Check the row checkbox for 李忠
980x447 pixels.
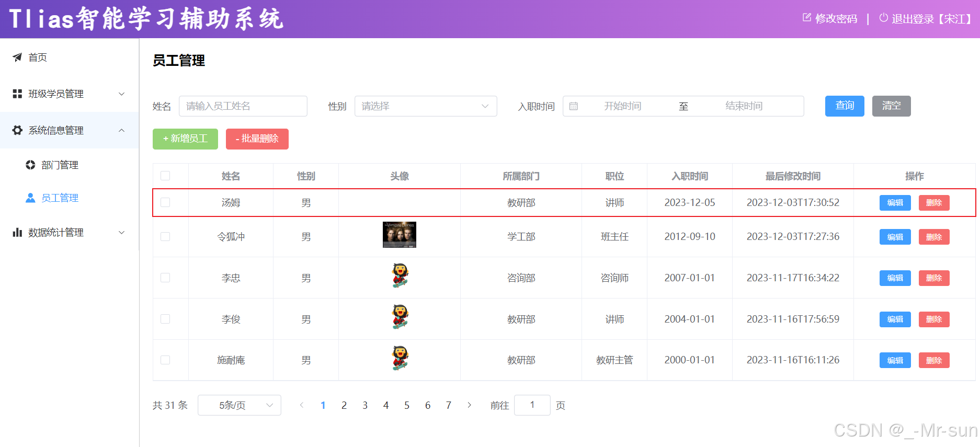coord(165,278)
